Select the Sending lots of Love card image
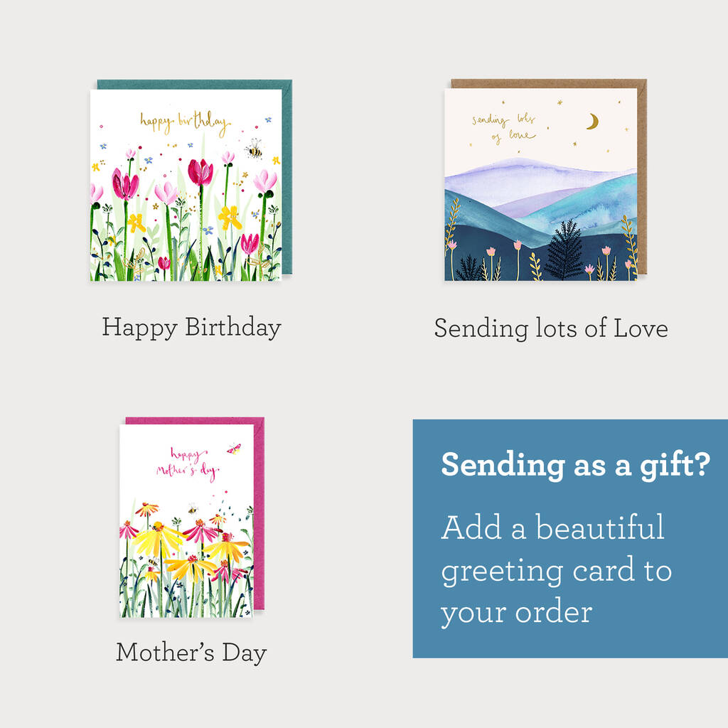The height and width of the screenshot is (728, 728). pos(540,184)
